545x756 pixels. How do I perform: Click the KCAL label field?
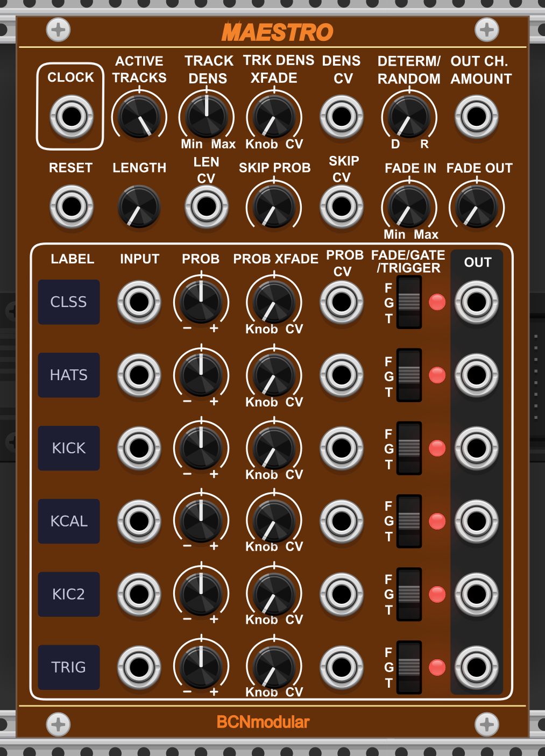(x=69, y=521)
